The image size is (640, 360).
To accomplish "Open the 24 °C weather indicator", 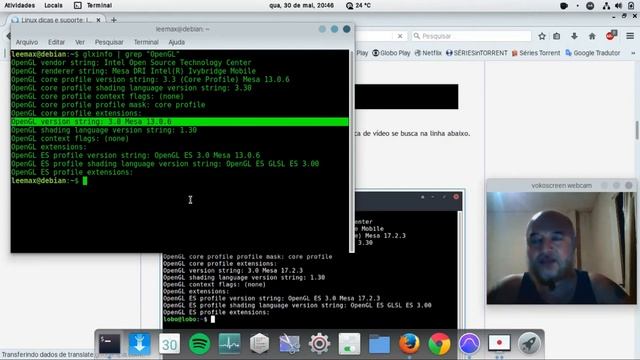I will [x=358, y=5].
